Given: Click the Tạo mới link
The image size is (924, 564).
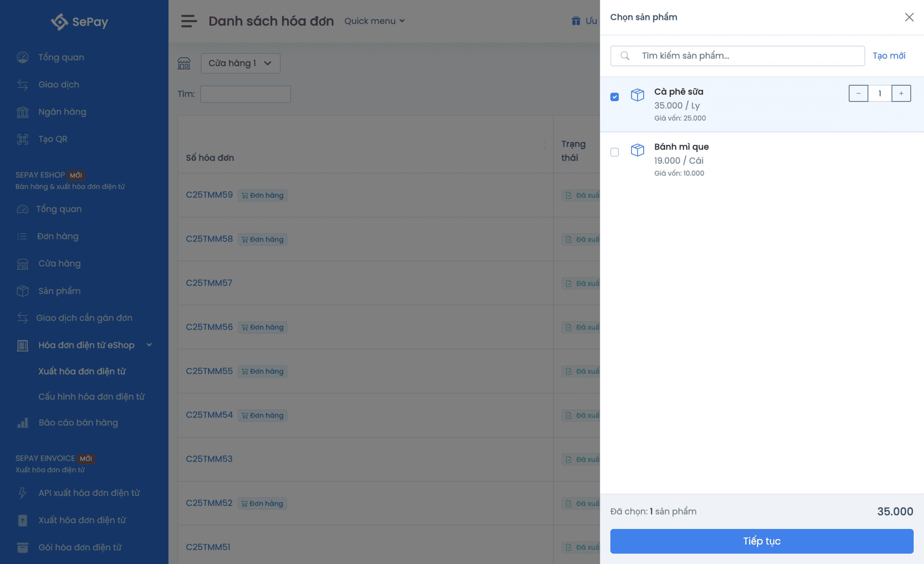Looking at the screenshot, I should click(x=889, y=56).
